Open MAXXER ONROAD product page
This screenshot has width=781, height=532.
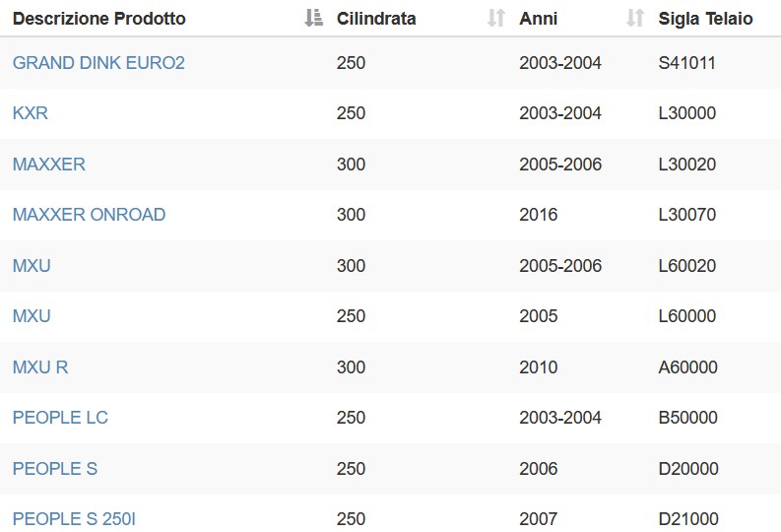(x=90, y=215)
